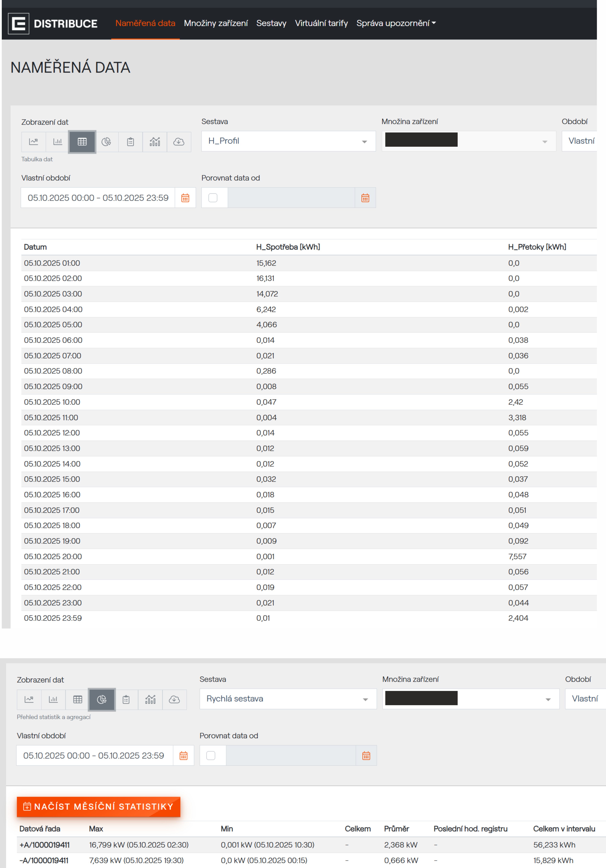Enable lower Porovnat data od checkbox
This screenshot has width=606, height=868.
pos(211,755)
